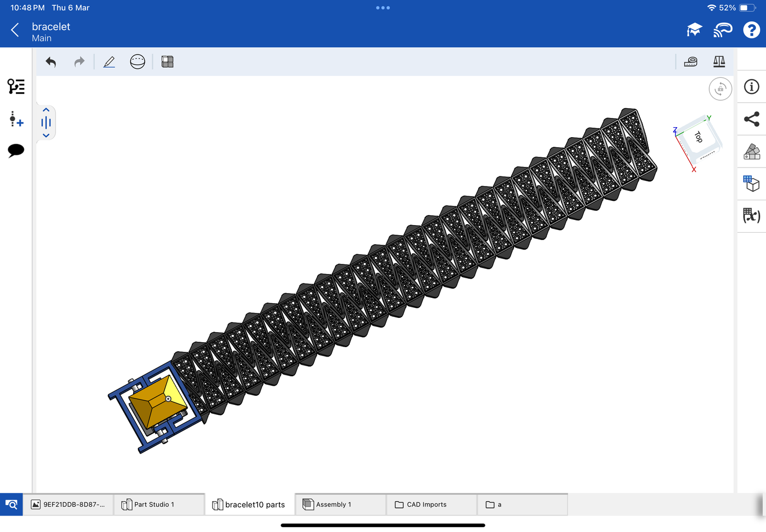Open the measure tool
The width and height of the screenshot is (766, 532).
point(691,62)
